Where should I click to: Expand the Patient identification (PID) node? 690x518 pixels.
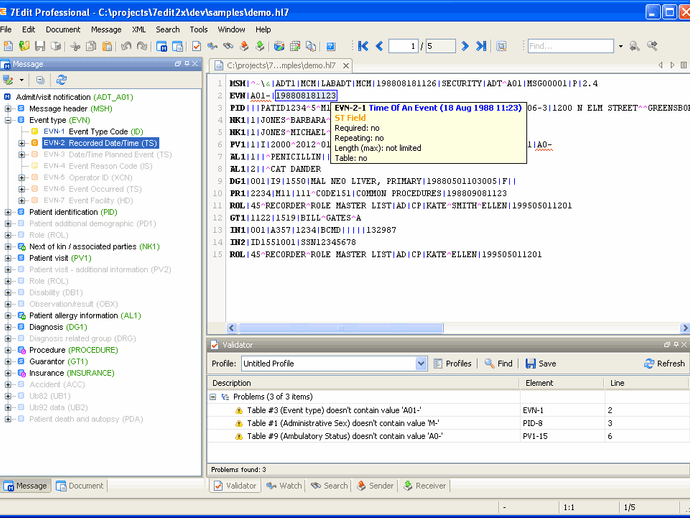pyautogui.click(x=9, y=212)
